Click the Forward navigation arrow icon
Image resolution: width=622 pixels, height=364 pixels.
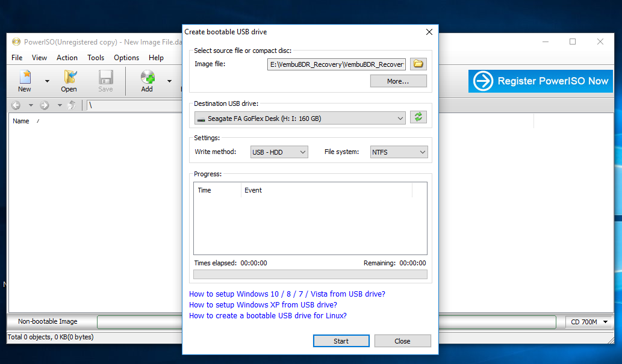coord(45,105)
